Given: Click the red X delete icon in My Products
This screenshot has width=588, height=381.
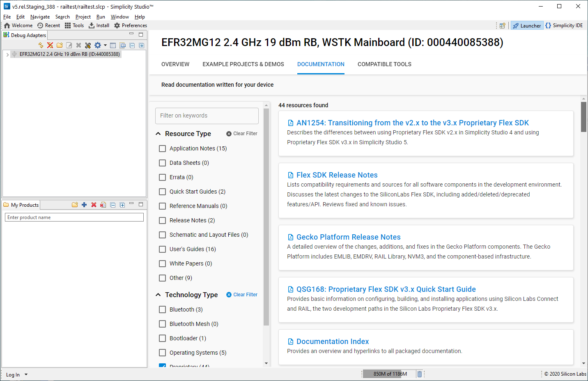Looking at the screenshot, I should tap(94, 205).
